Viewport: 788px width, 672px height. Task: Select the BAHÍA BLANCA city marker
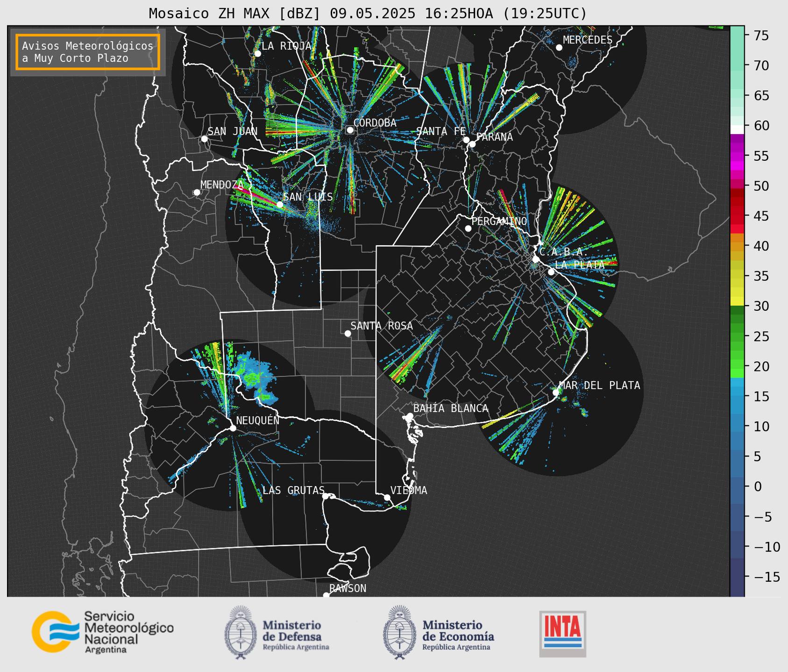click(410, 416)
